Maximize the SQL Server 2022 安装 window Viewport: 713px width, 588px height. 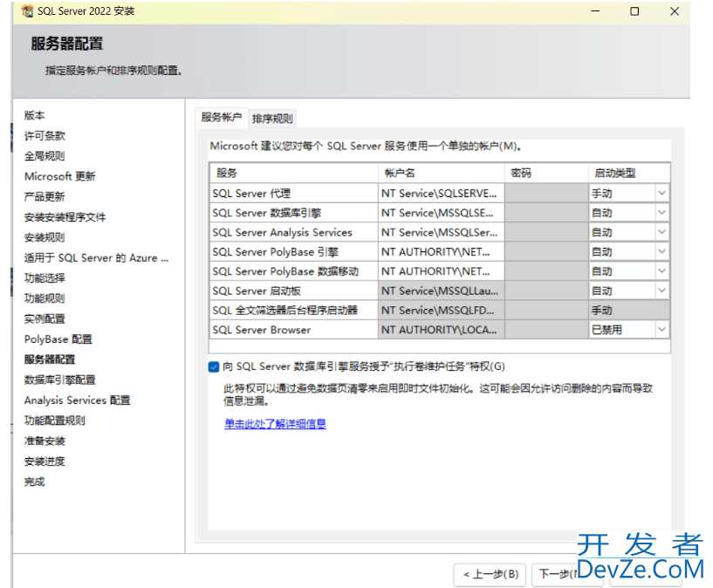click(634, 11)
